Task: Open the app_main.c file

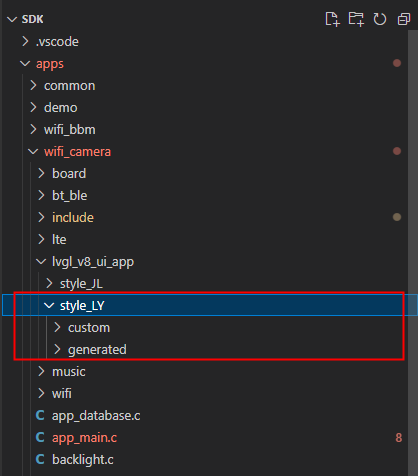Action: pos(84,437)
